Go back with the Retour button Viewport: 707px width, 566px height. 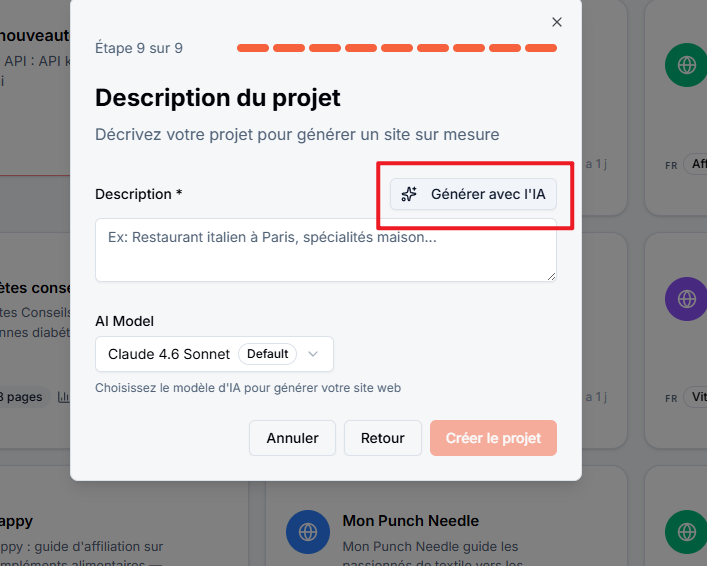click(x=383, y=438)
